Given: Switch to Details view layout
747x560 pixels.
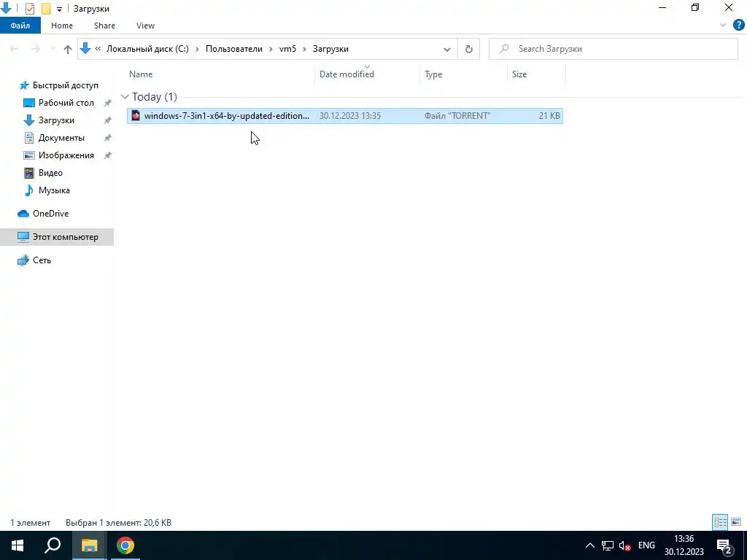Looking at the screenshot, I should pyautogui.click(x=720, y=522).
